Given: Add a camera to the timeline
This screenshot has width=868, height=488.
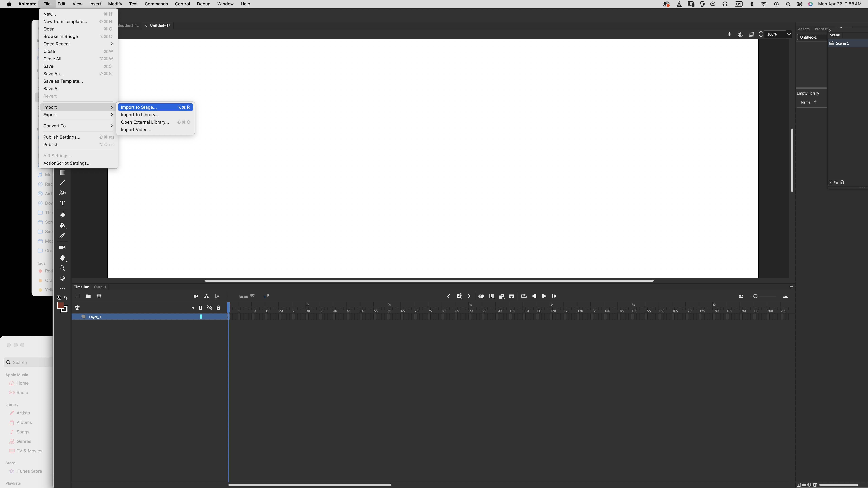Looking at the screenshot, I should [x=195, y=296].
